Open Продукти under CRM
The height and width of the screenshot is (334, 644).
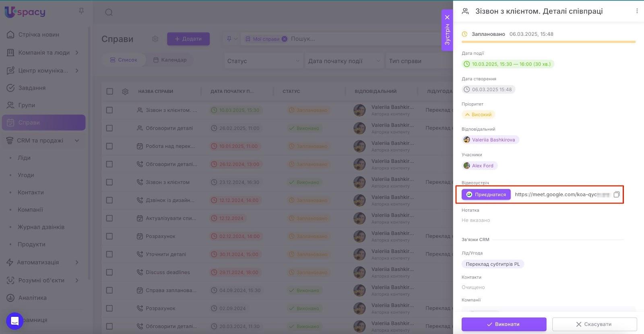tap(31, 244)
